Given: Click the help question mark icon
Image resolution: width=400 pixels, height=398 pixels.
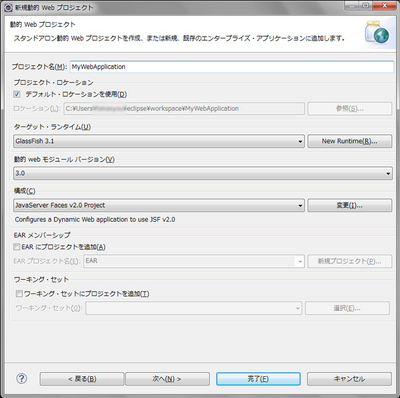Looking at the screenshot, I should click(22, 378).
